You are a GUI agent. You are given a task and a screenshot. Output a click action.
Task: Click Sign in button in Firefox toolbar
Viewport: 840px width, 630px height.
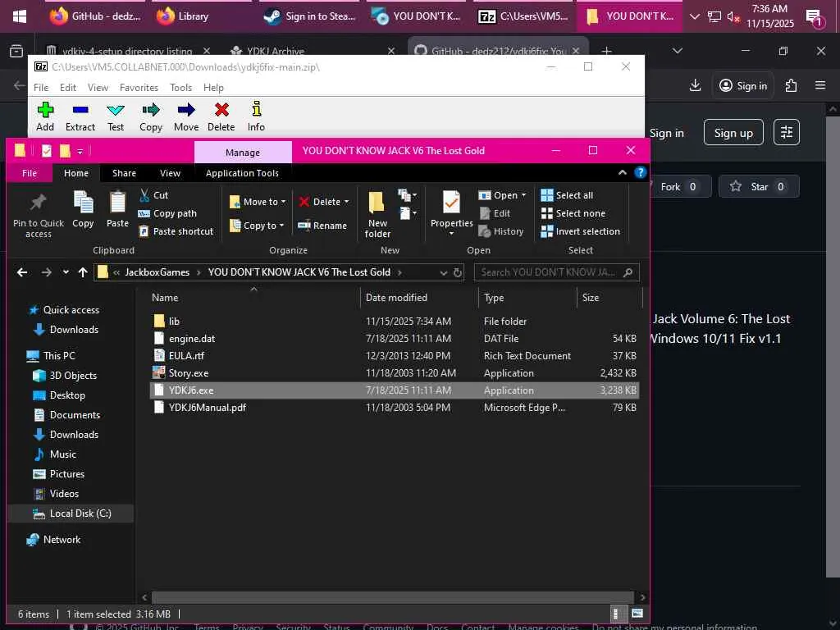click(743, 85)
